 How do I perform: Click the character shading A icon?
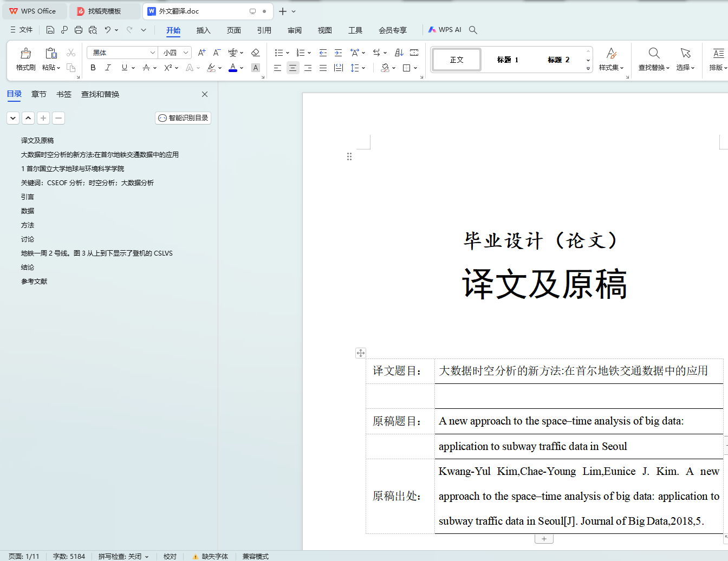[256, 68]
